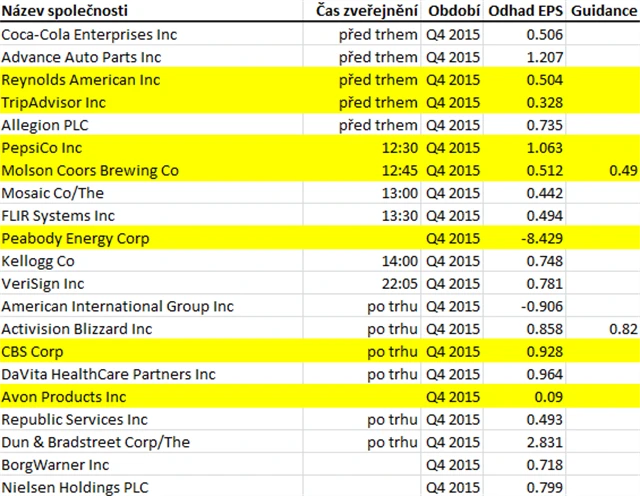
Task: Click the TripAdvisor Inc company cell
Action: pos(54,102)
